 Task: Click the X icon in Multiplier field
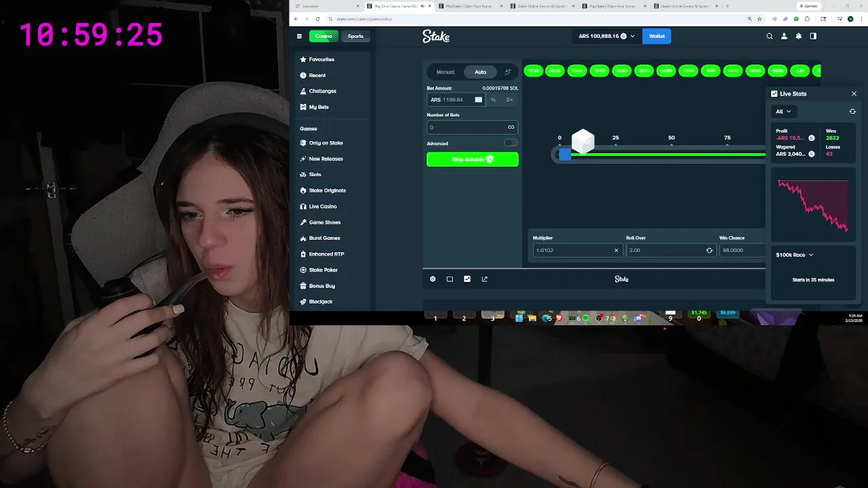616,250
